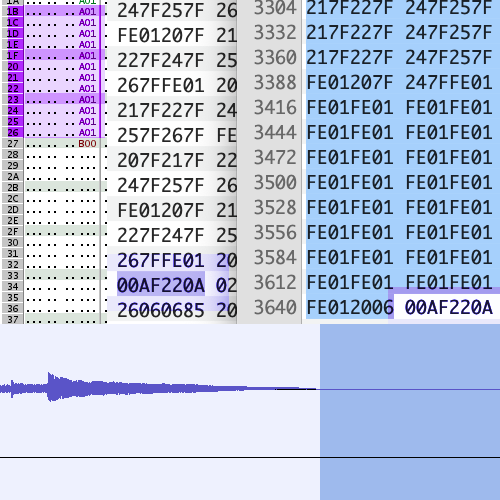
Task: Click offset label 3584
Action: coord(275,257)
